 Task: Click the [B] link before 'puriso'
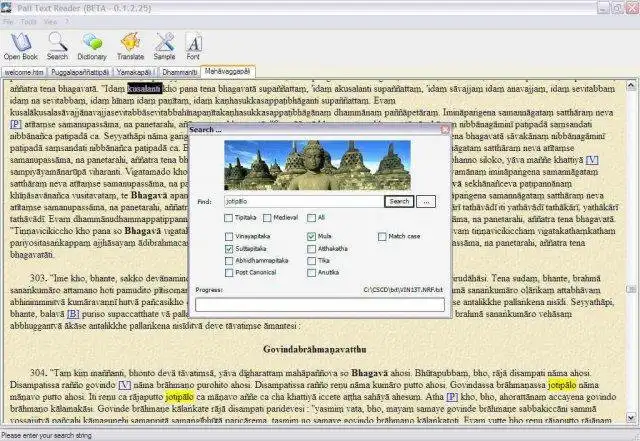point(73,314)
